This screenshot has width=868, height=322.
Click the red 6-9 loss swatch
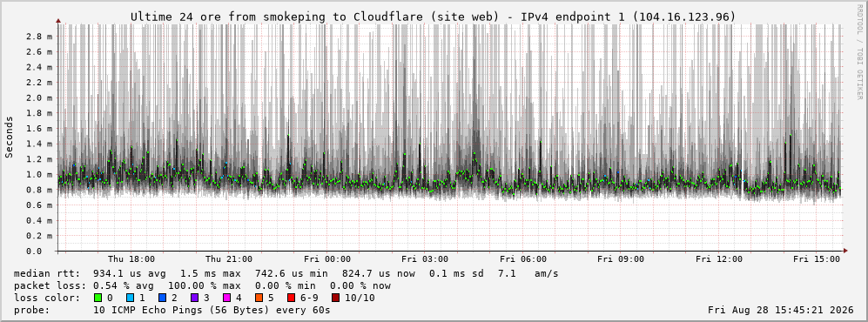291,298
